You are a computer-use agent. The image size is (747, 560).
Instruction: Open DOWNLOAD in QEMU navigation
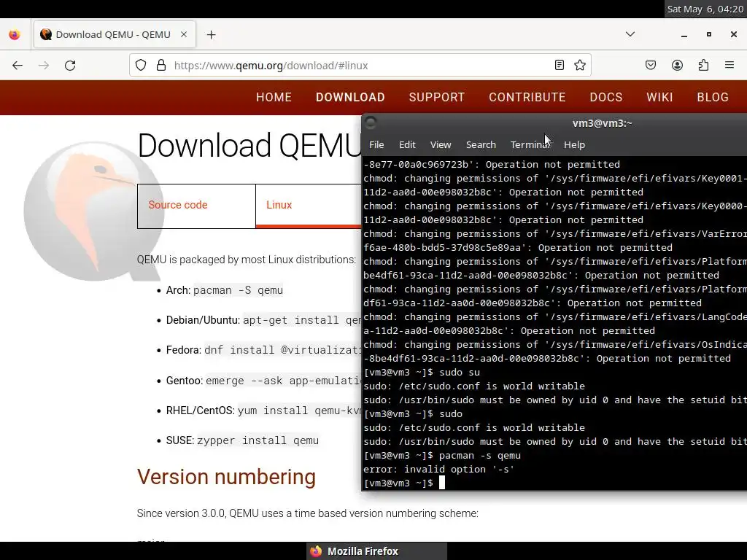pyautogui.click(x=350, y=97)
